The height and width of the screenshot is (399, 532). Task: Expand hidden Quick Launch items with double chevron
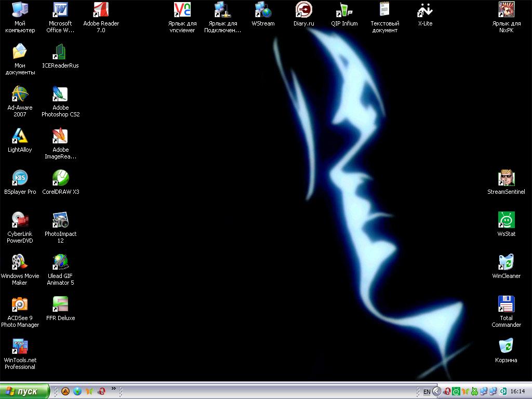[114, 389]
